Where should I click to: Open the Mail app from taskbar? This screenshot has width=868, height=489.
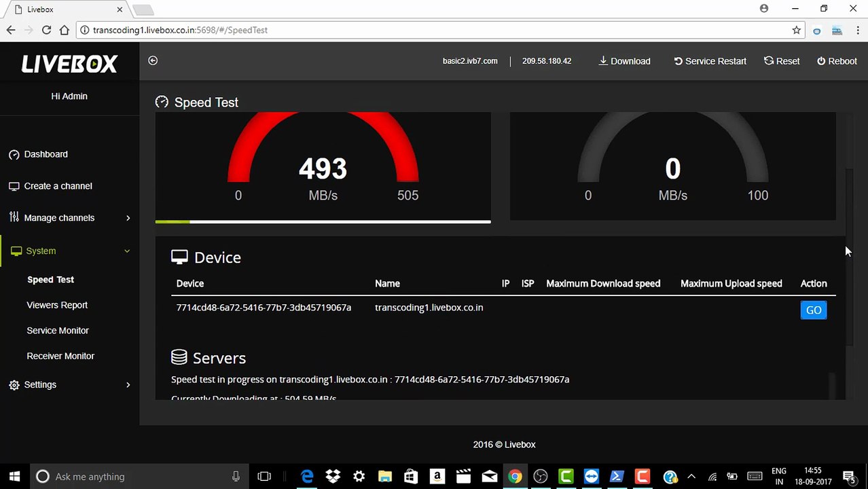pos(489,476)
